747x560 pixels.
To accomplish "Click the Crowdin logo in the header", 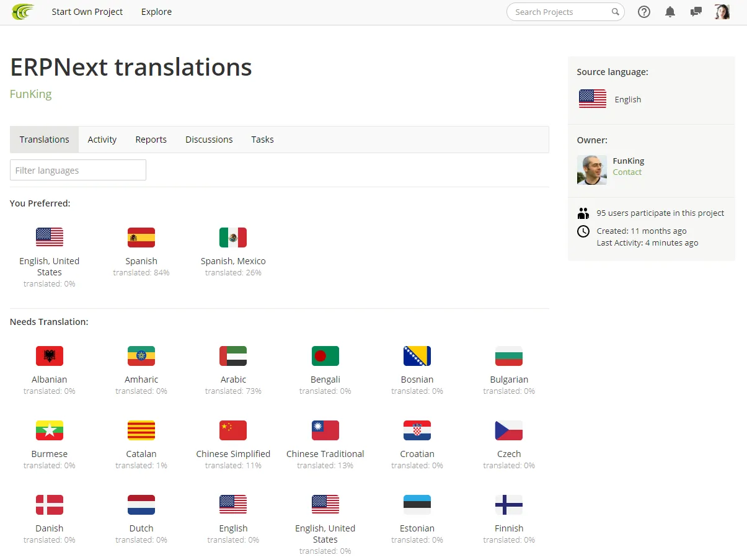I will tap(23, 12).
